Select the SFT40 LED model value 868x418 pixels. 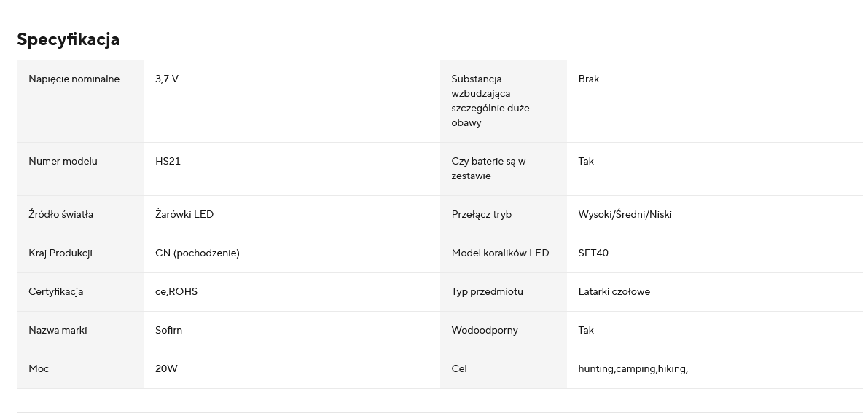click(x=593, y=253)
